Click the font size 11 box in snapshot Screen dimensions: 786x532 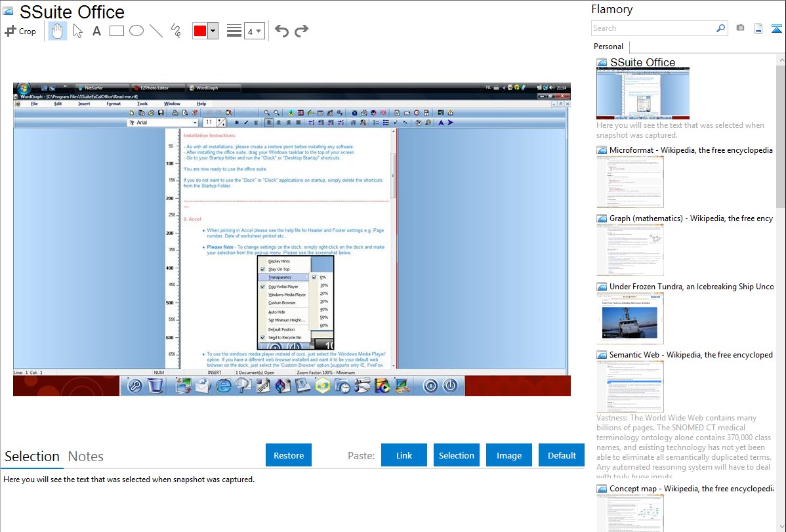(x=209, y=123)
